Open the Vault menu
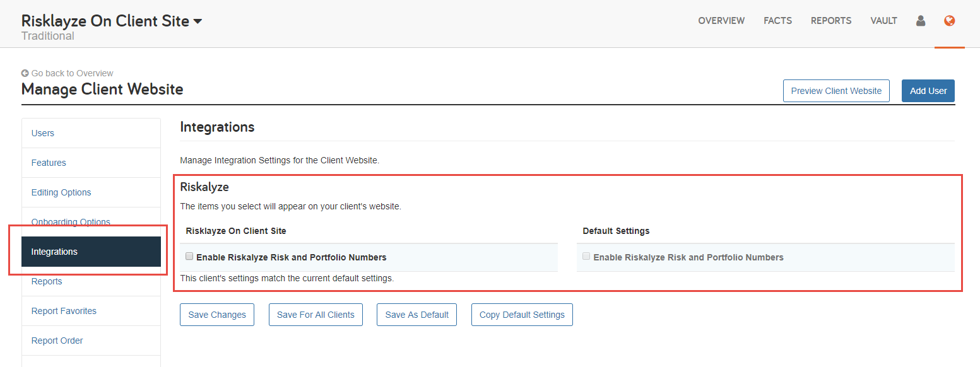Screen dimensions: 980x367 [x=883, y=21]
